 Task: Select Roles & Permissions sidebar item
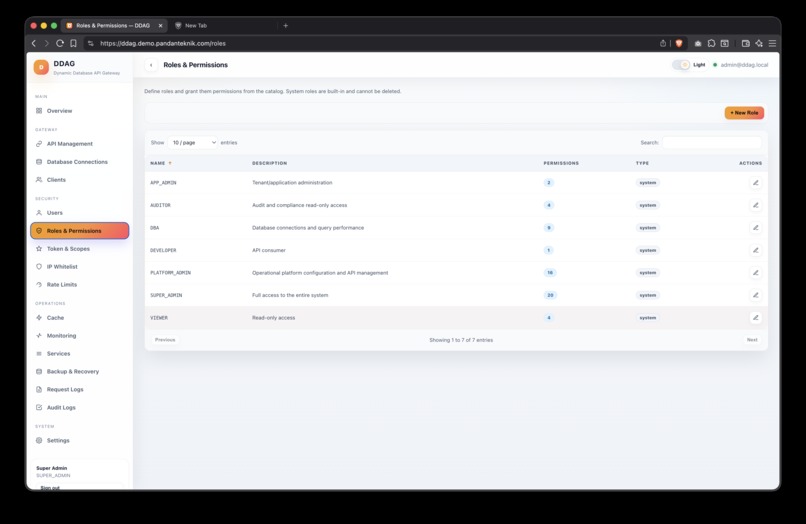click(x=80, y=231)
